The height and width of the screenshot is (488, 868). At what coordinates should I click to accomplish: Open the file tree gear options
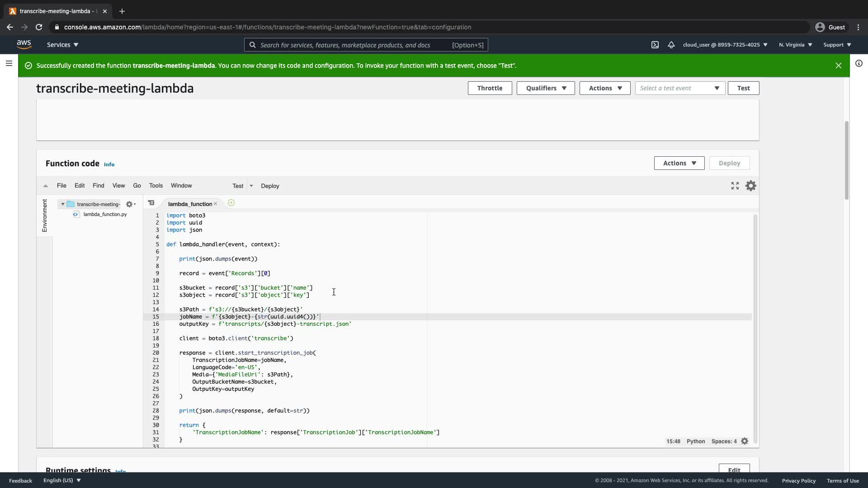(x=131, y=204)
